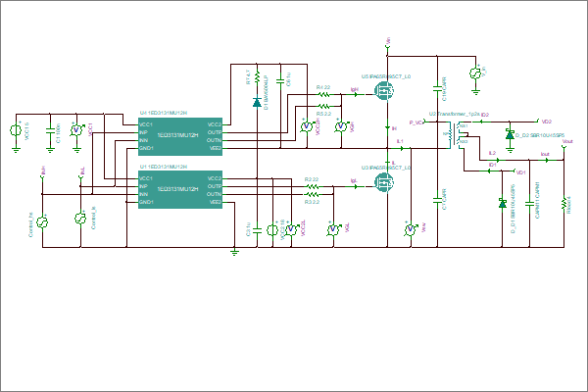Click the InH test point marker
Image resolution: width=588 pixels, height=392 pixels.
point(42,174)
